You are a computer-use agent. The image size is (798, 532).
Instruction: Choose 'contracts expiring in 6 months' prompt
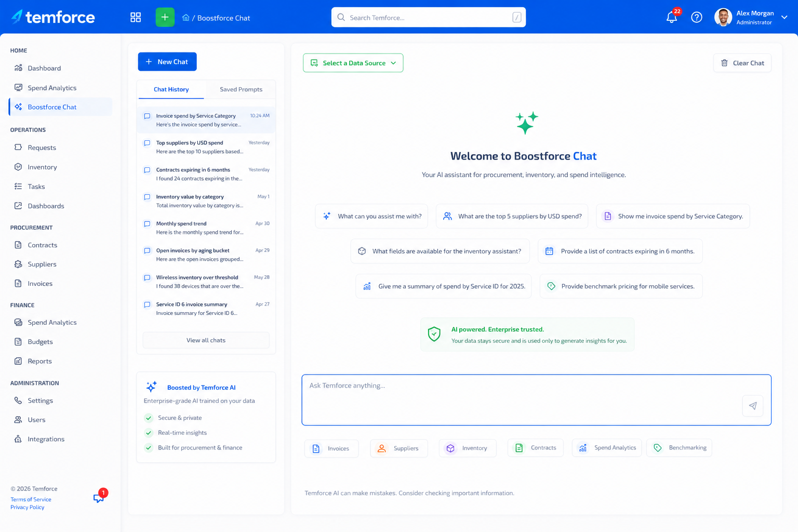[x=620, y=251]
